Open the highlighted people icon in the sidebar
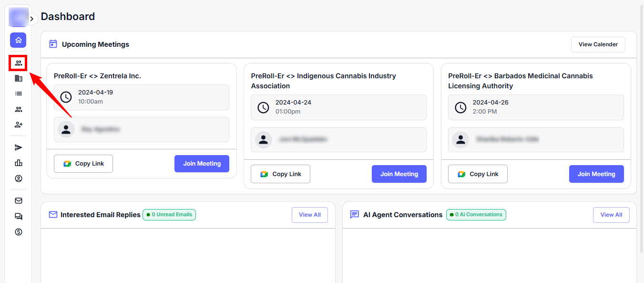 pyautogui.click(x=19, y=63)
